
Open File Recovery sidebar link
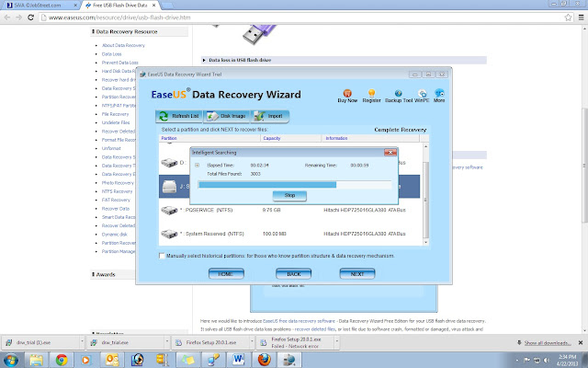point(115,114)
